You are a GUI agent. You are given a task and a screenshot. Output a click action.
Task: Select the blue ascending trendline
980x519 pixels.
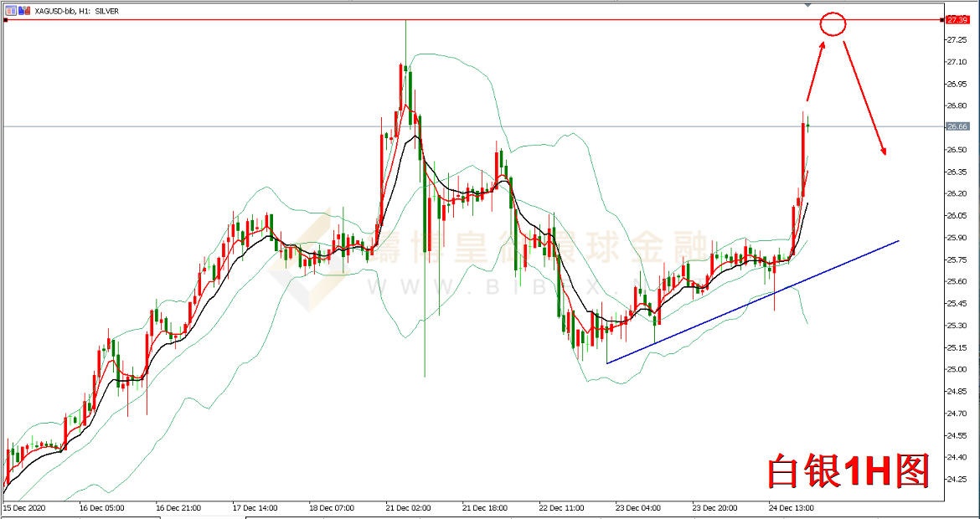[x=754, y=301]
